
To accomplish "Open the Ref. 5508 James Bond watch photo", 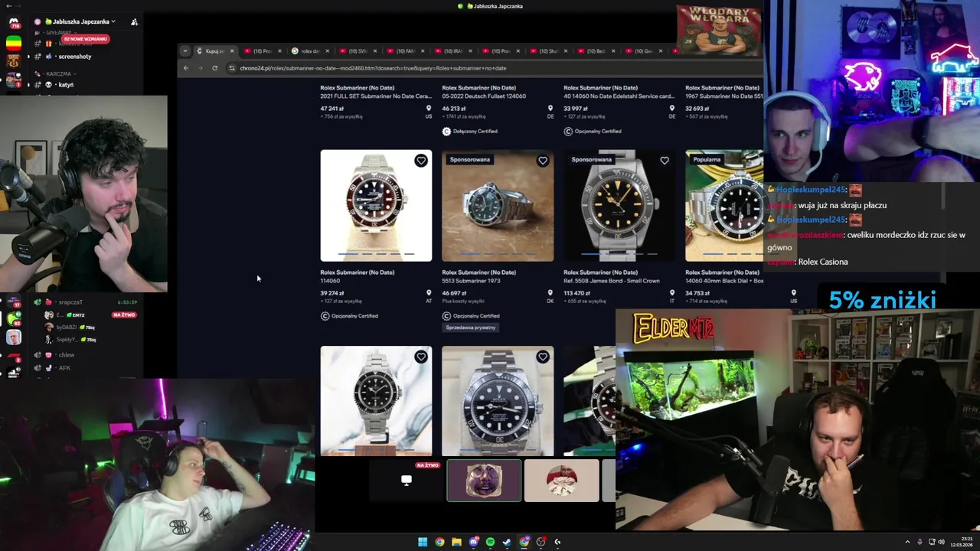I will [619, 205].
